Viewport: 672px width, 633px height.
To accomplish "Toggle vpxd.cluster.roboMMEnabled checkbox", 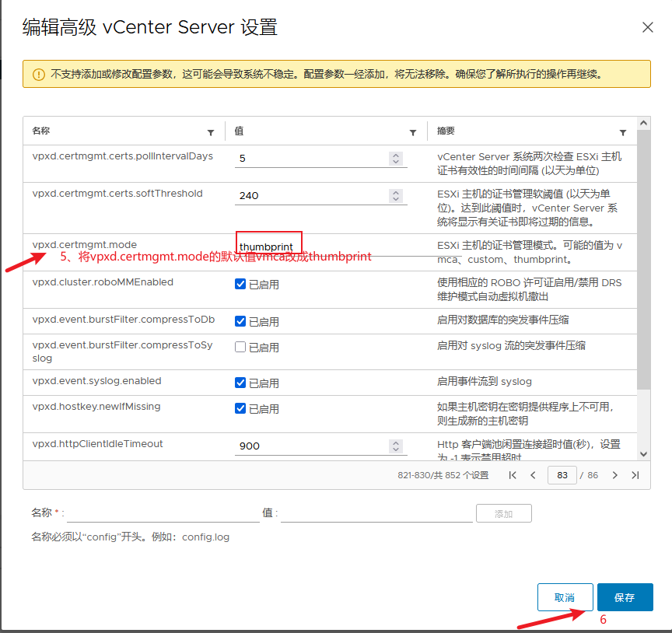I will coord(240,284).
